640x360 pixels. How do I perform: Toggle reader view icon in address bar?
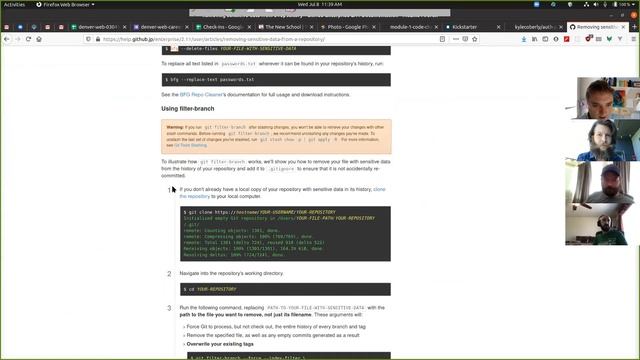442,39
